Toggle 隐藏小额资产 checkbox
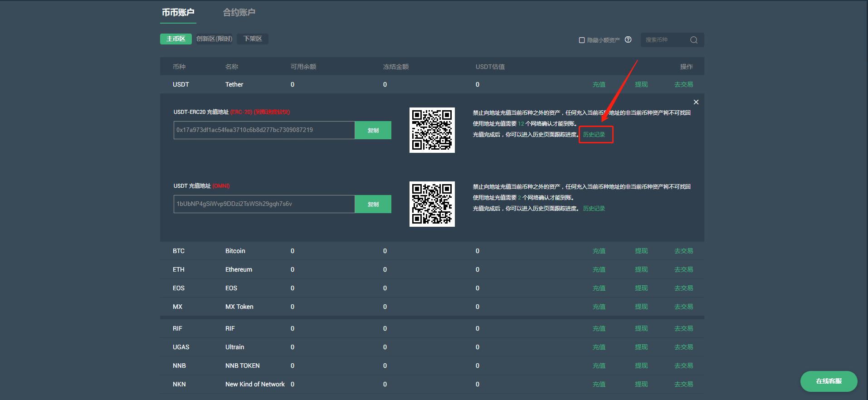 (x=582, y=40)
